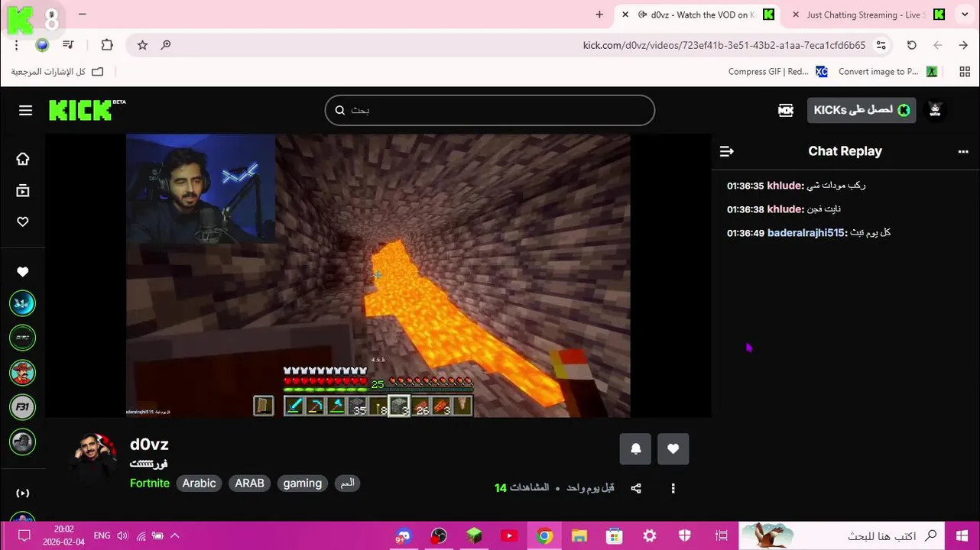Open the Kick sidebar hamburger menu
Viewport: 980px width, 550px height.
tap(25, 111)
